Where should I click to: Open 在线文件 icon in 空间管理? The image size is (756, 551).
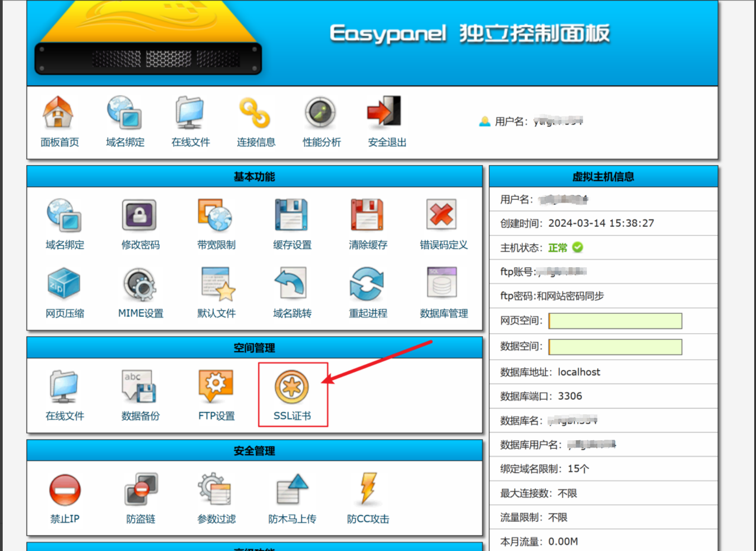click(x=64, y=386)
